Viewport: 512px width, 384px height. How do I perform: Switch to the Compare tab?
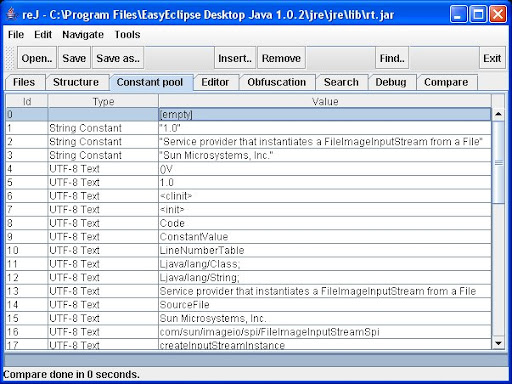coord(446,82)
